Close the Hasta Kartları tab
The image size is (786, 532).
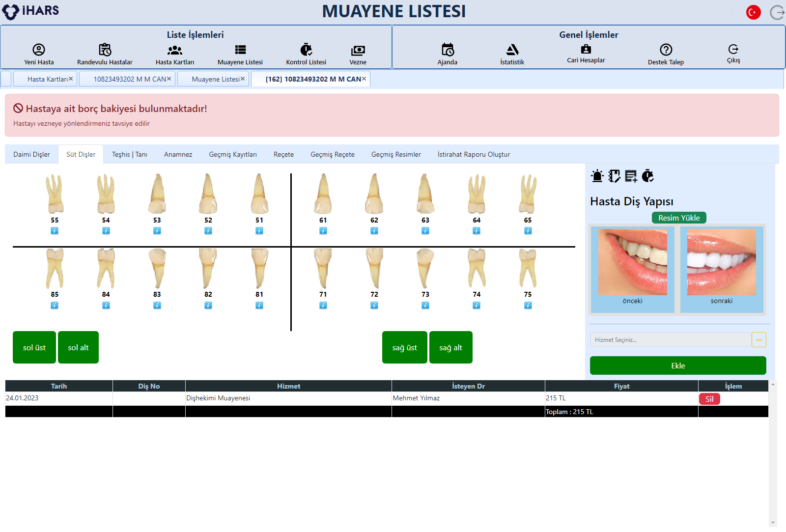tap(71, 79)
